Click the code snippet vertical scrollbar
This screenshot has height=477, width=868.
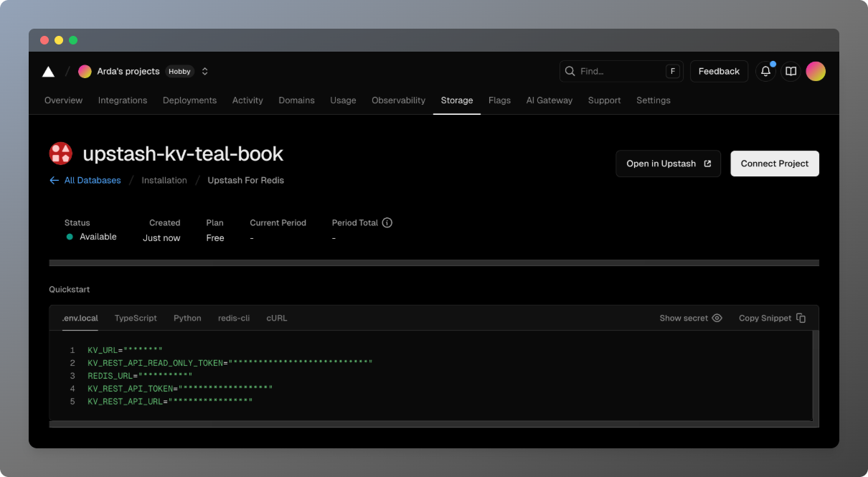pos(815,375)
